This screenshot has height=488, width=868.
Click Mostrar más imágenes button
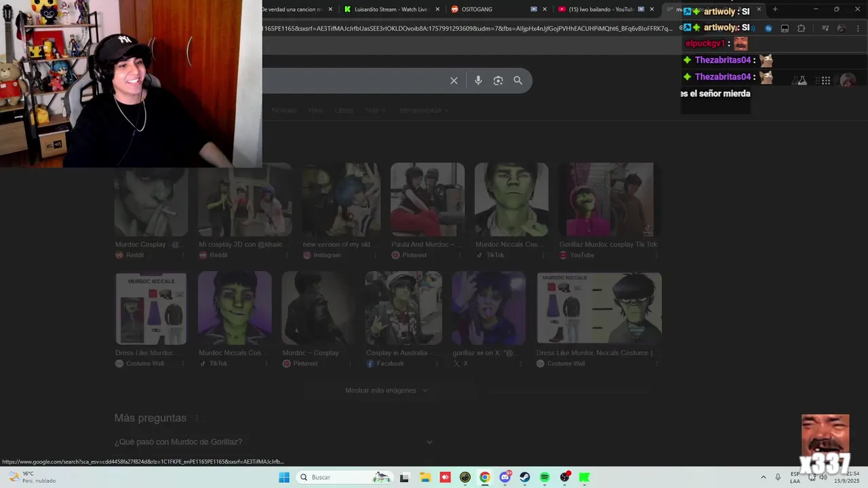point(387,390)
